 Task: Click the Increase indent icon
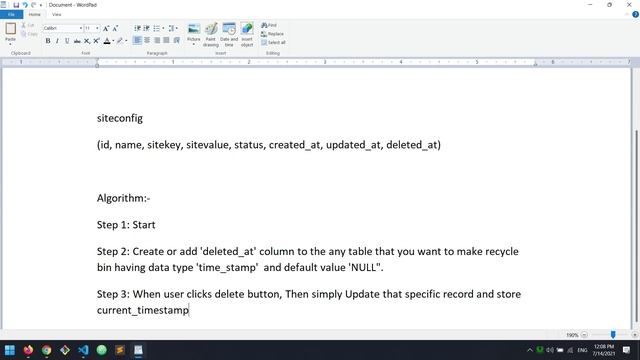tap(147, 28)
